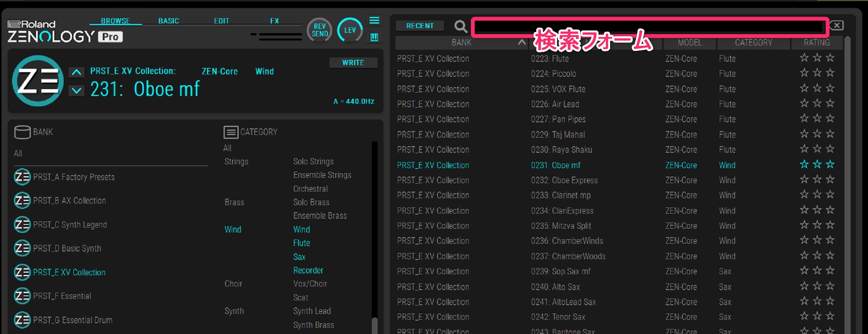This screenshot has width=868, height=334.
Task: Toggle the Sax category filter
Action: pyautogui.click(x=299, y=257)
